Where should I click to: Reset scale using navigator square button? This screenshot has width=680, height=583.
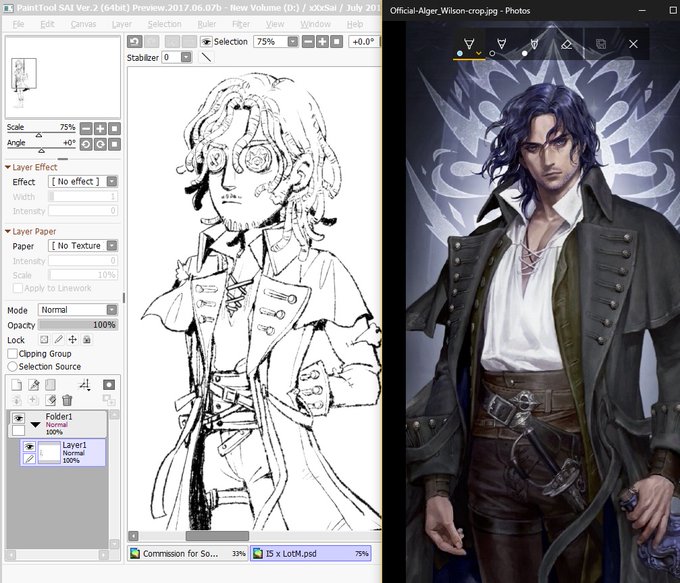coord(114,128)
